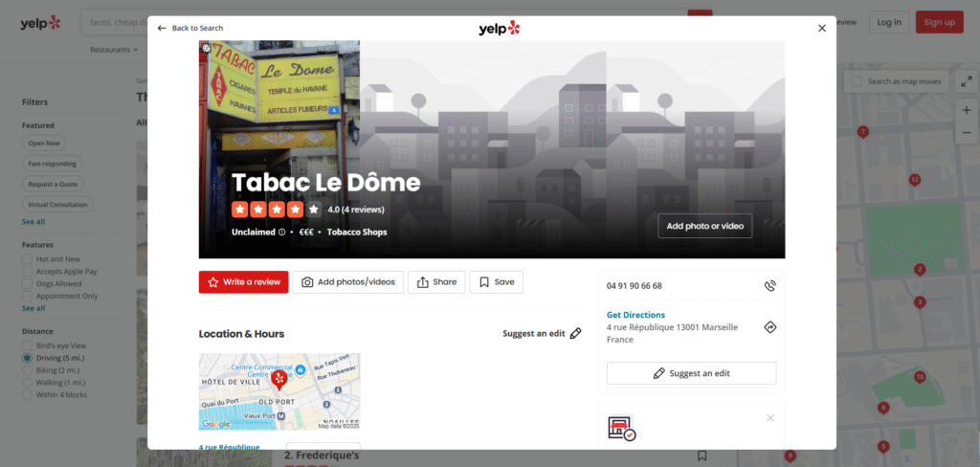Screen dimensions: 980x467
Task: Click map marker number 10
Action: click(920, 377)
